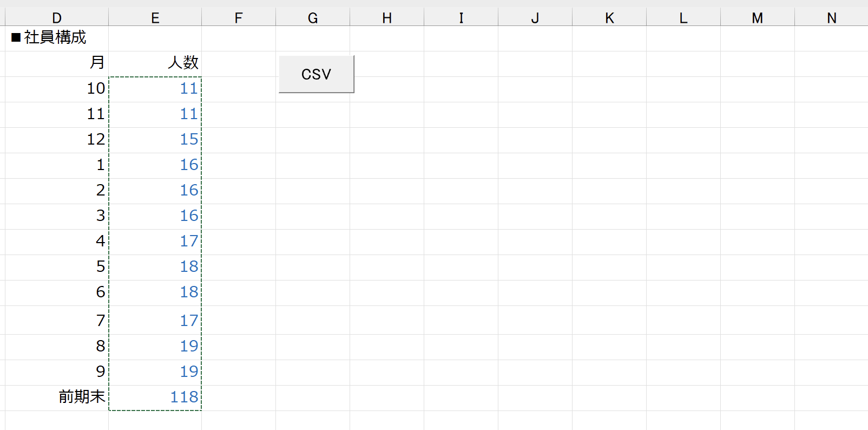Select month 10 cell in column D
Screen dimensions: 868x430
(x=57, y=88)
